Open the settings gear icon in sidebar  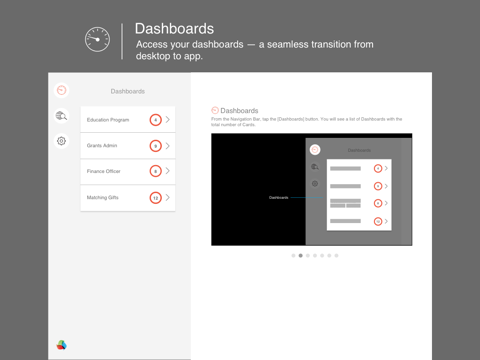62,141
